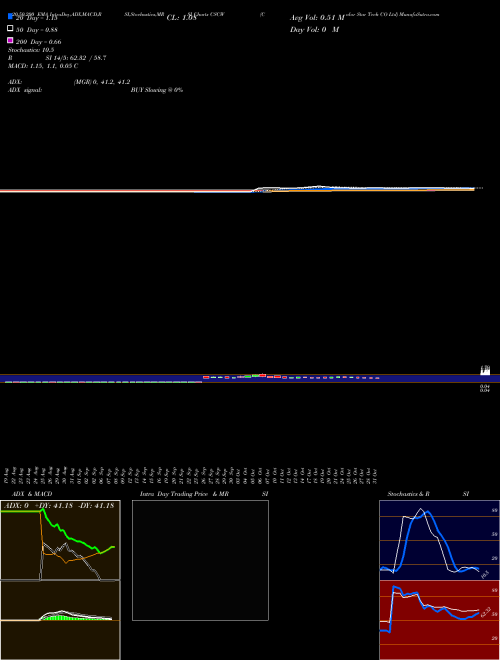
Task: Click the volume candle strip in the navy band
Action: click(x=250, y=378)
